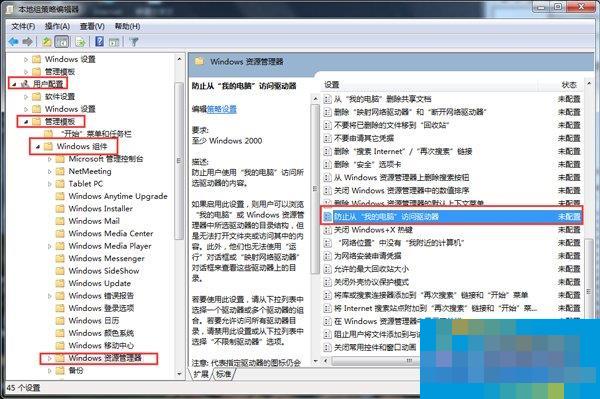Click policy icon of 关闭外壳协议保护模式

(x=327, y=282)
